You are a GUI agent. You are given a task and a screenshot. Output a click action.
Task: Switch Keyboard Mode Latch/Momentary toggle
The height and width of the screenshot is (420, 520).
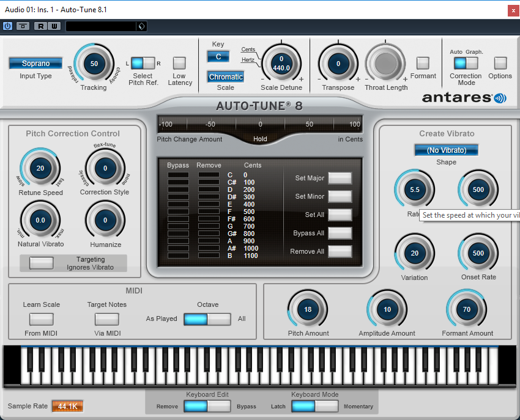(315, 406)
